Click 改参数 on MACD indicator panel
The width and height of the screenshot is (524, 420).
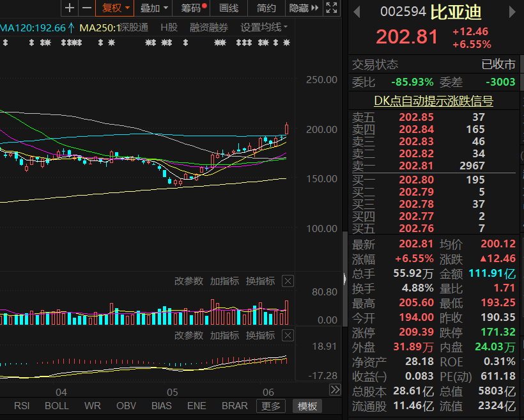189,335
